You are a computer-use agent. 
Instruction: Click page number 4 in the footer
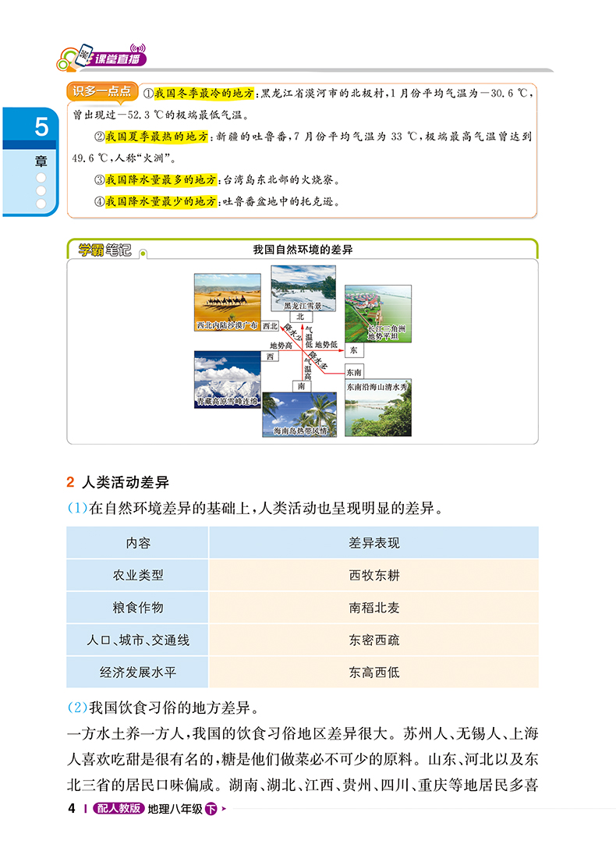click(x=72, y=809)
